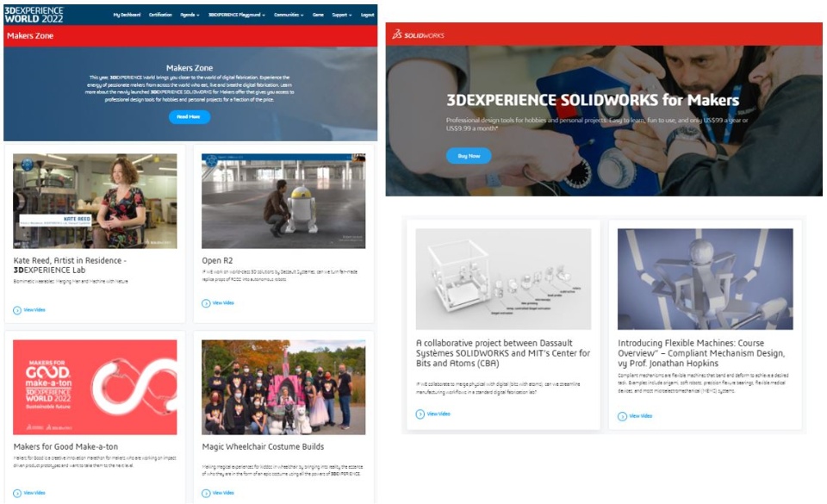Click the 3DEXPERIENCE World 2022 logo
This screenshot has width=827, height=504.
click(x=34, y=15)
